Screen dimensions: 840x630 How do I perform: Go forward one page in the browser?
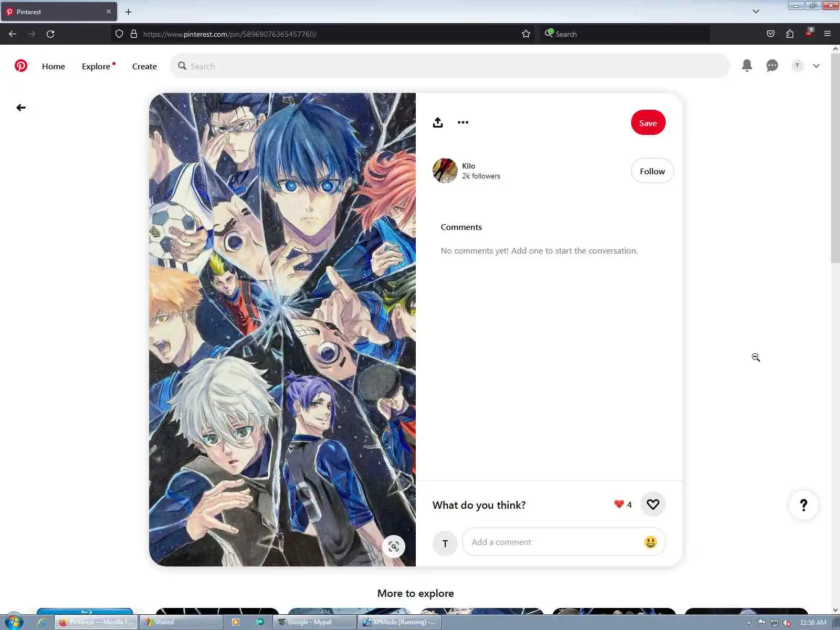pyautogui.click(x=31, y=34)
